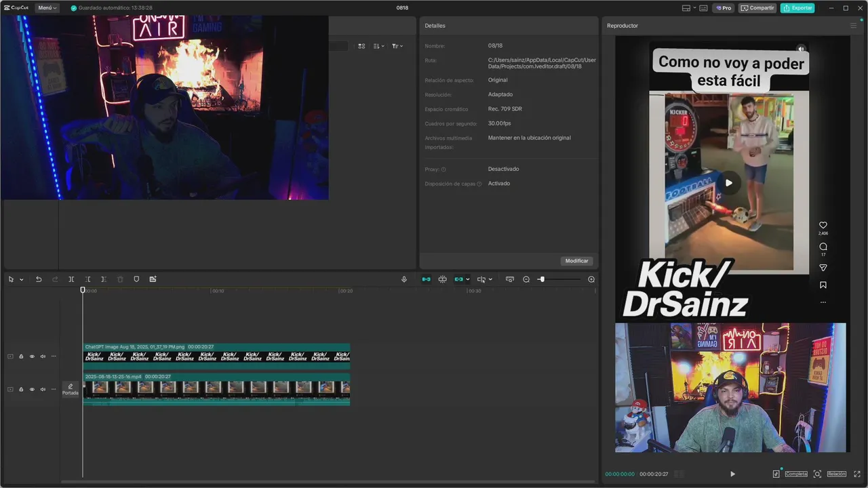The width and height of the screenshot is (868, 488).
Task: Open the shortcuts keyboard icon in title bar
Action: 703,8
